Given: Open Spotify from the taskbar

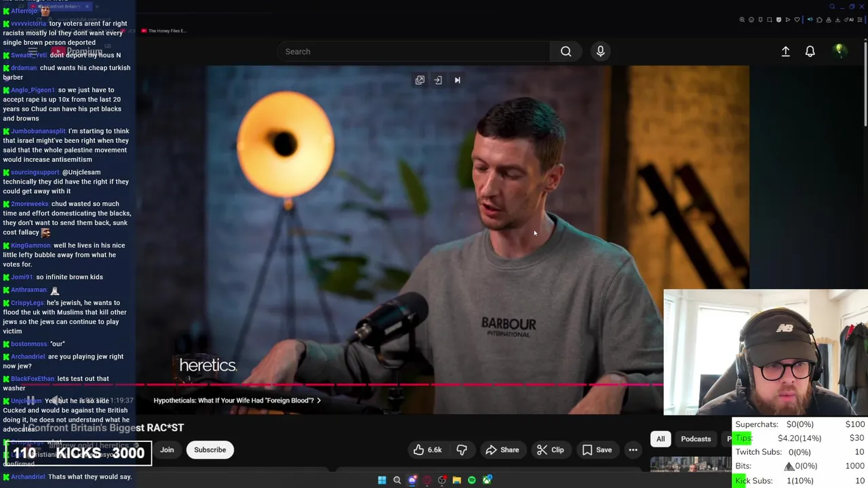Looking at the screenshot, I should [x=471, y=480].
